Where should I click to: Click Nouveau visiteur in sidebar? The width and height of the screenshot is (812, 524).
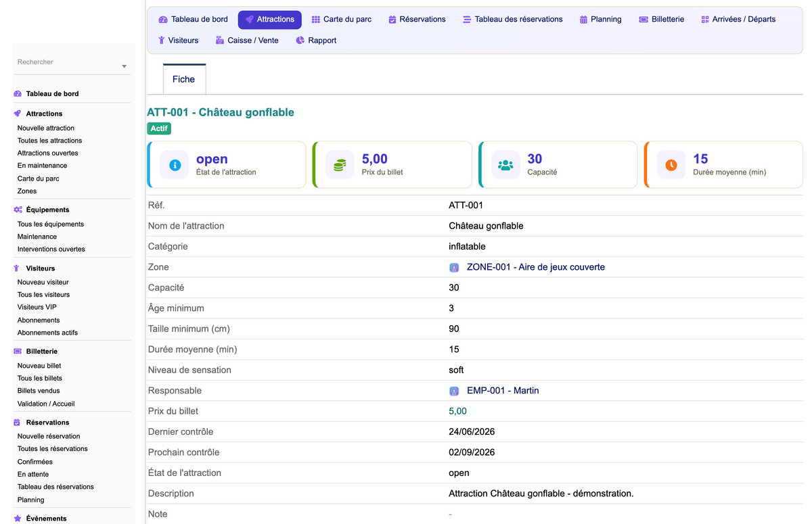43,282
